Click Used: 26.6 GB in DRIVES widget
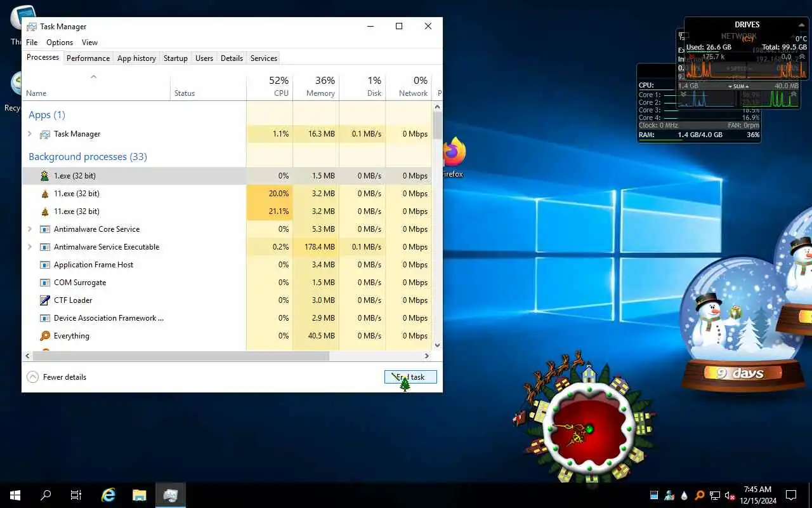 pyautogui.click(x=709, y=47)
